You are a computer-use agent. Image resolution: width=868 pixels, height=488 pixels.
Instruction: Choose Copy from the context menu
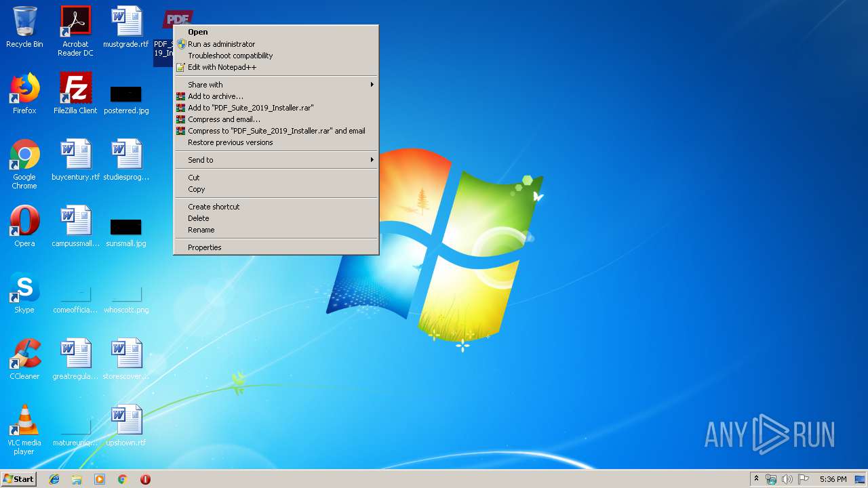click(276, 189)
